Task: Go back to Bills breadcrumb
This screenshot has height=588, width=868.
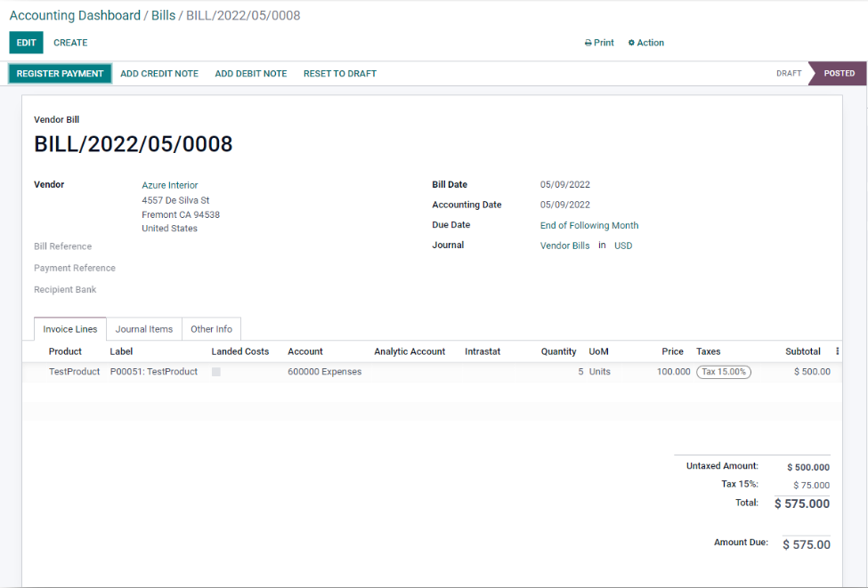Action: pos(163,15)
